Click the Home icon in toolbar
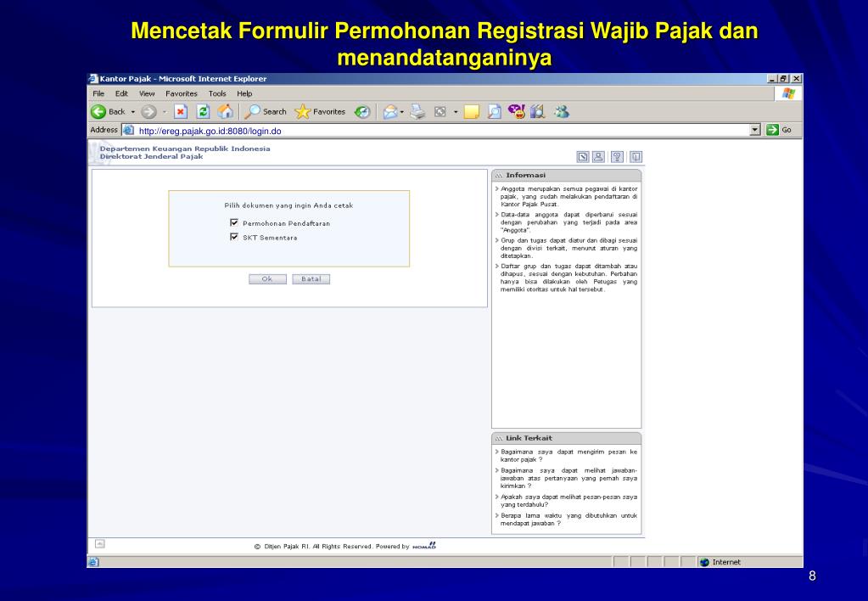 click(x=226, y=112)
